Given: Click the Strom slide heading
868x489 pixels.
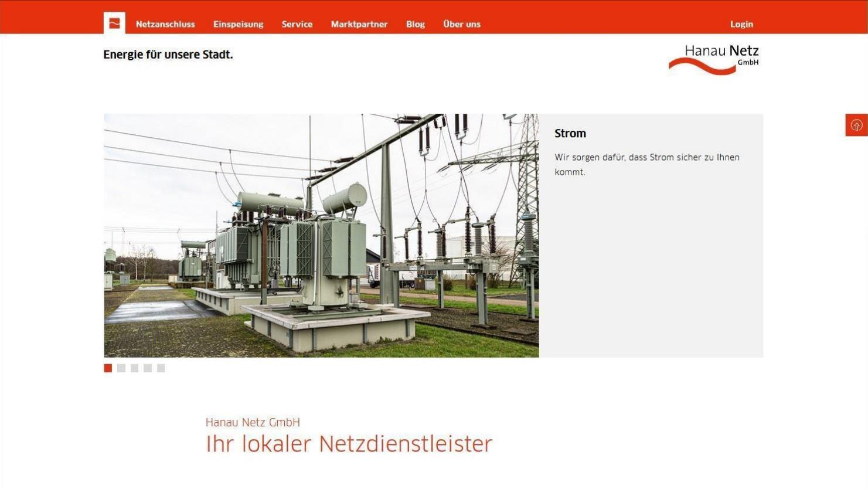Looking at the screenshot, I should [x=570, y=134].
